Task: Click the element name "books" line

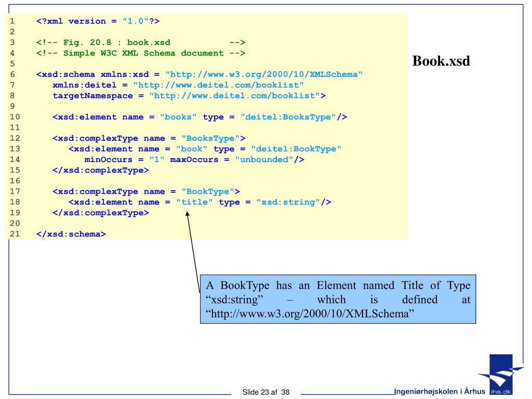Action: tap(199, 117)
